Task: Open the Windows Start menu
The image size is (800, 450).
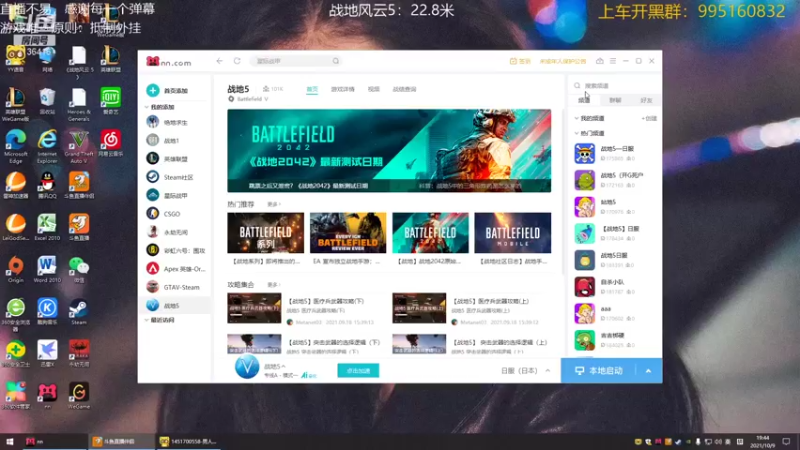Action: (9, 441)
